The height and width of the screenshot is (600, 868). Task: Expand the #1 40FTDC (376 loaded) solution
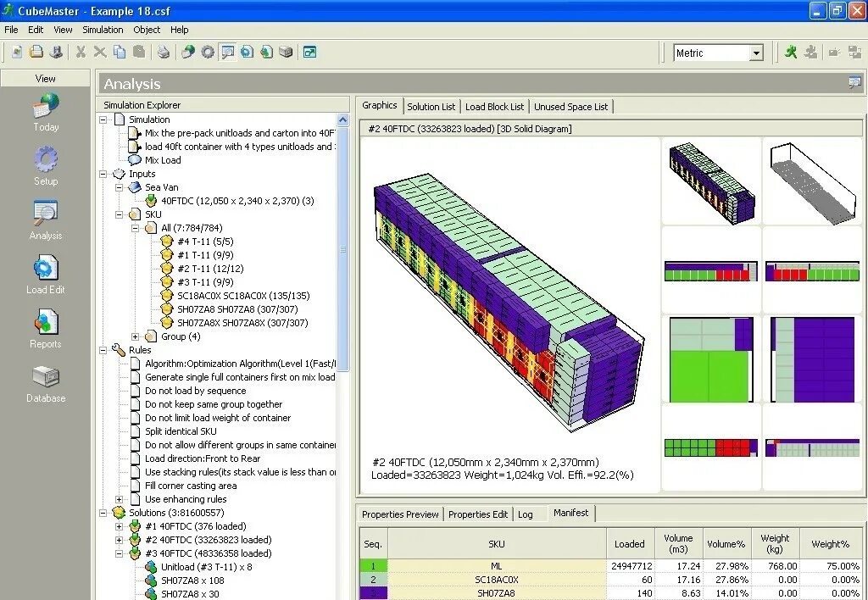click(119, 526)
